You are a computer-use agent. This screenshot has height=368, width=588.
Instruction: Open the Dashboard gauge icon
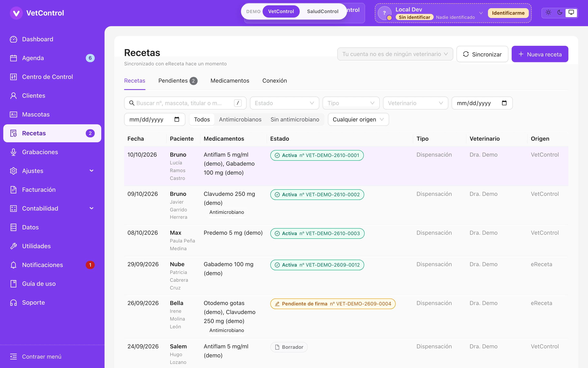13,39
